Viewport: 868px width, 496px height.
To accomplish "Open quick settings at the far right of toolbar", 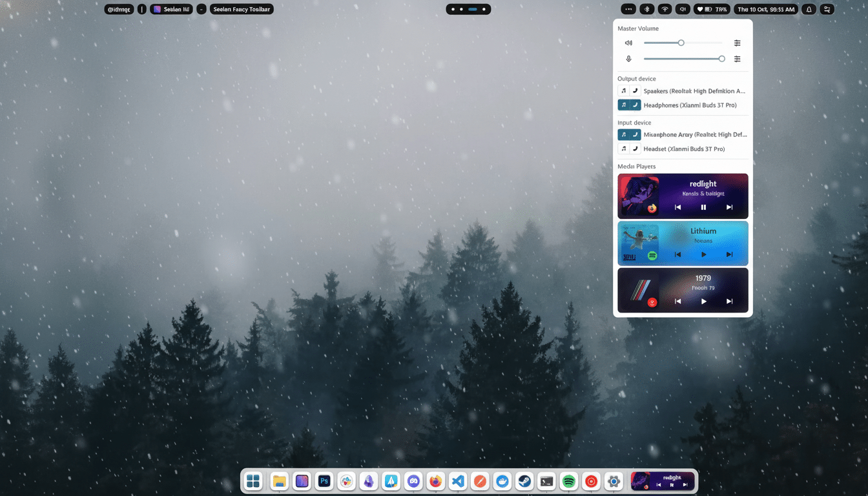I will (x=827, y=9).
